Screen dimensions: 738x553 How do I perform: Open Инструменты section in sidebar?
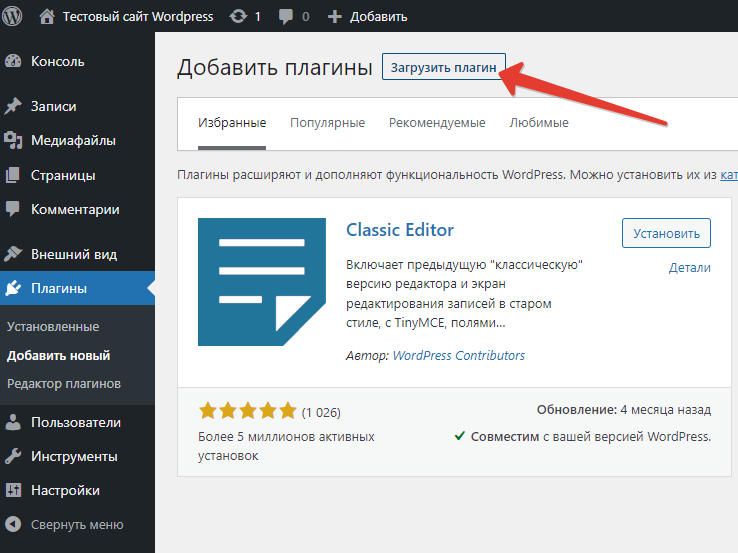(74, 456)
